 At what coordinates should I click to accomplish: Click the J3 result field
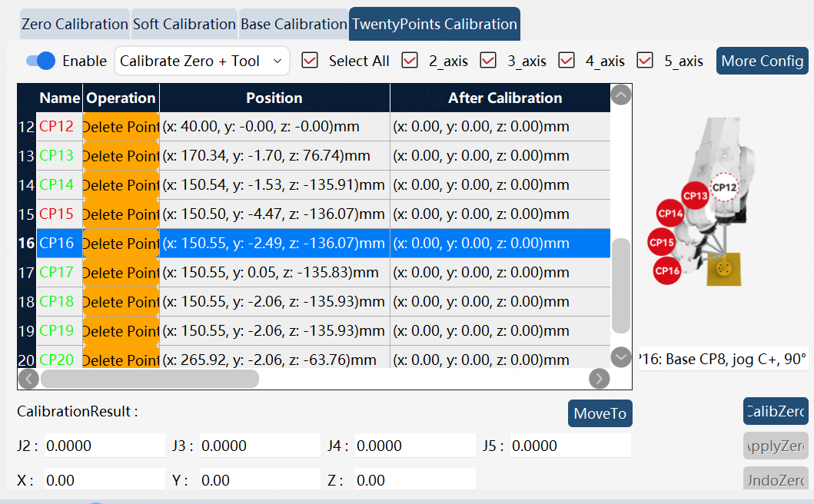tap(260, 446)
